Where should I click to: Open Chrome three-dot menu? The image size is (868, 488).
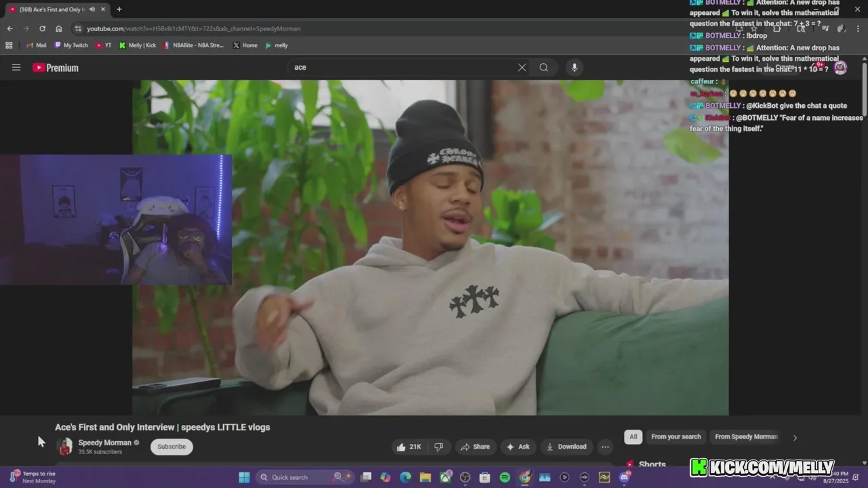click(856, 28)
